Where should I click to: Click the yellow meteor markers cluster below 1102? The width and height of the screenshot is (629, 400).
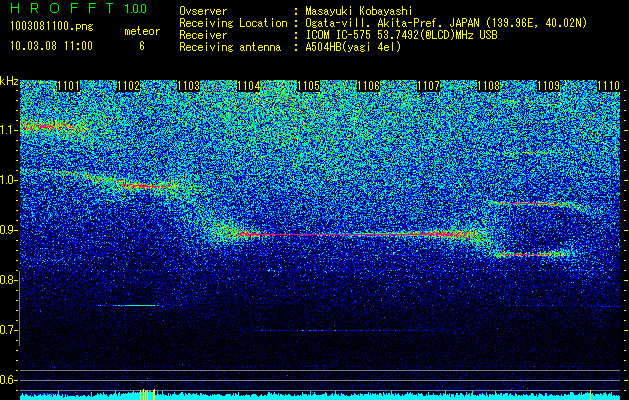pyautogui.click(x=147, y=395)
